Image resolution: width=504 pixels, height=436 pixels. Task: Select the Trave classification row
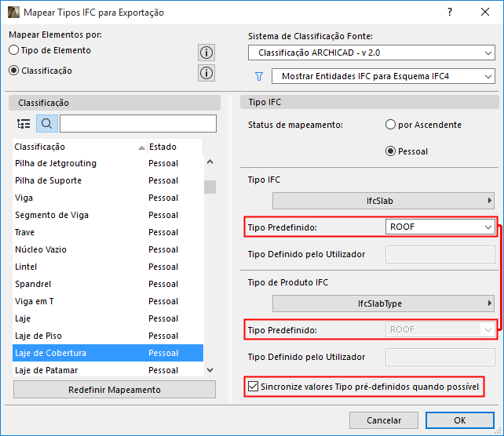click(x=108, y=232)
